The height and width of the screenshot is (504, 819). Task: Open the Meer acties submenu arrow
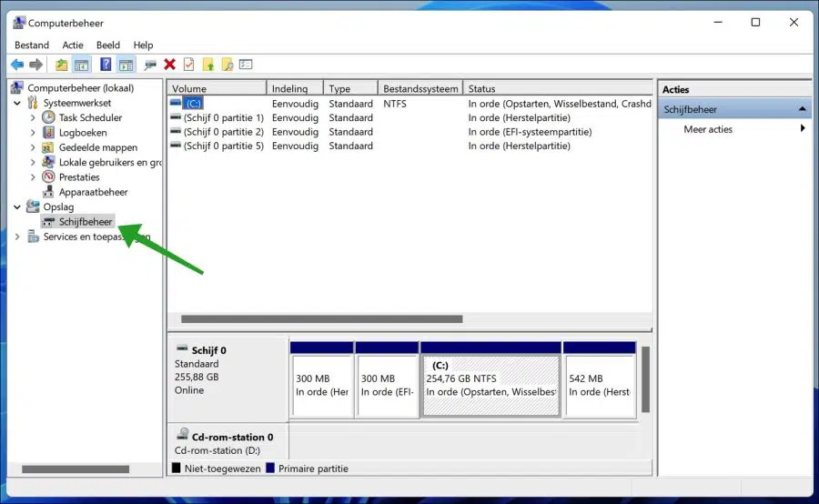(803, 128)
